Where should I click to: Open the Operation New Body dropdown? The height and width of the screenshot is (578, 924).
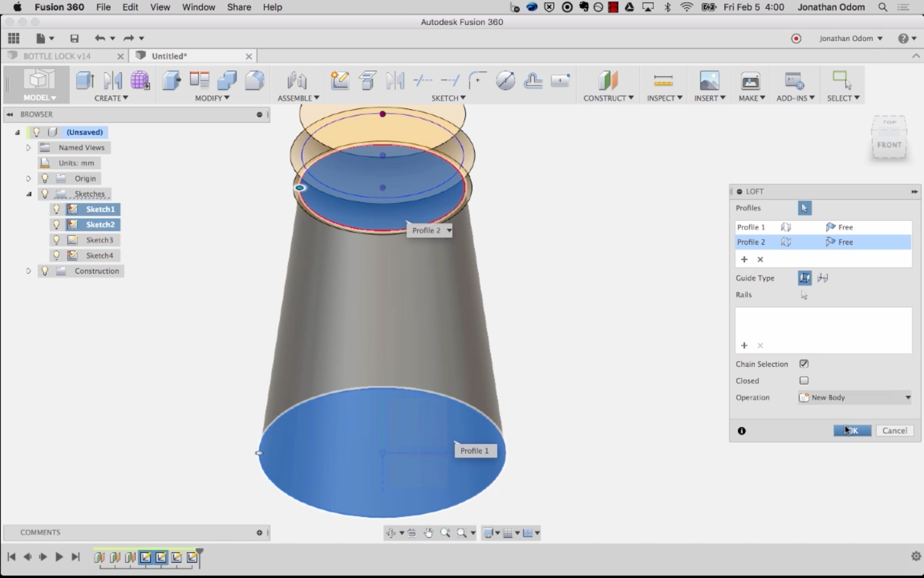point(855,397)
